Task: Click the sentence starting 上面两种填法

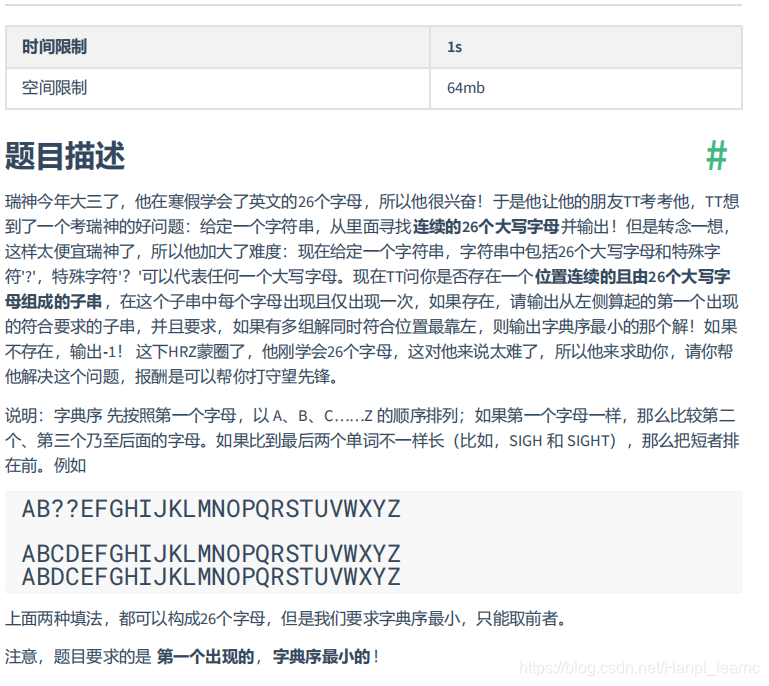Action: click(286, 619)
